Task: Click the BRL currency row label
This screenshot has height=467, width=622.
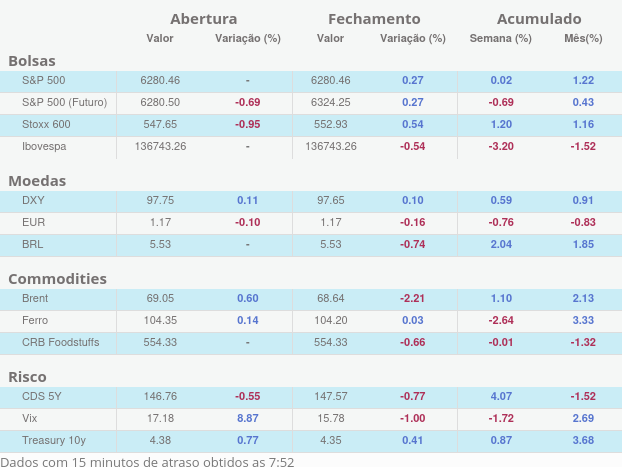Action: click(x=33, y=244)
